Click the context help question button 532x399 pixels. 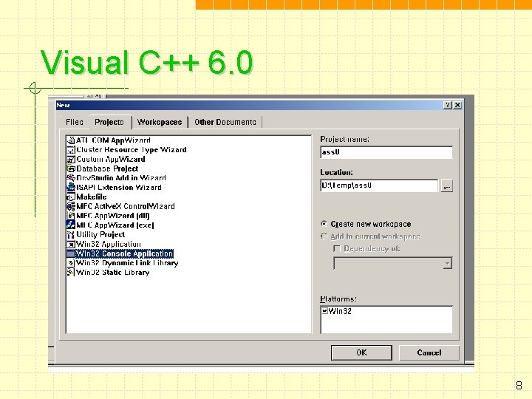pos(448,105)
